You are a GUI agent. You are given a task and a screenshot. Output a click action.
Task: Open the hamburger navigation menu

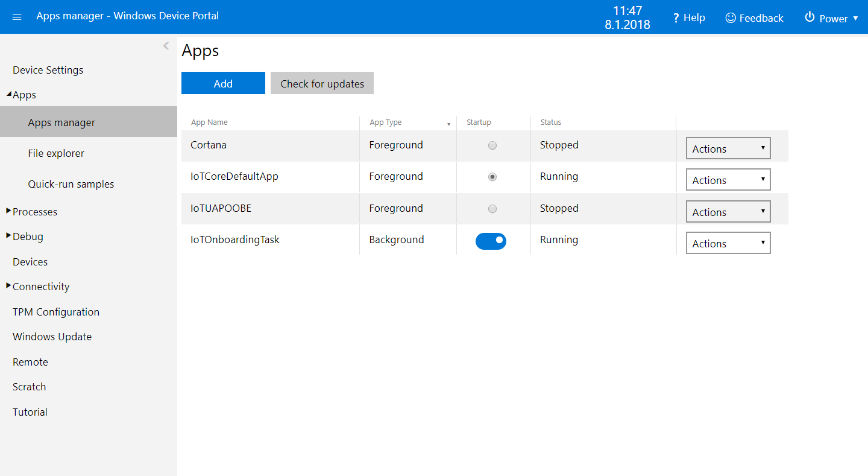tap(17, 17)
